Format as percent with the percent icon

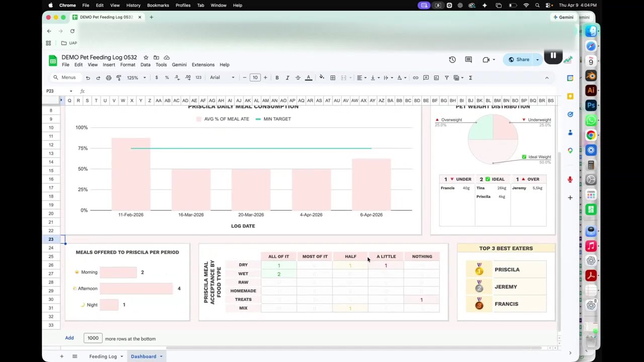(x=167, y=78)
